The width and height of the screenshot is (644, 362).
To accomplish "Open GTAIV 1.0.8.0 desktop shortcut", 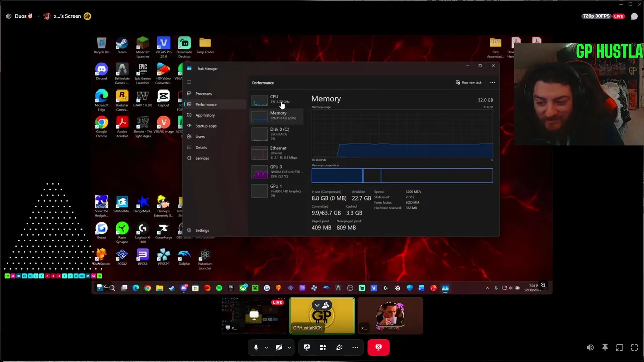I will point(143,99).
